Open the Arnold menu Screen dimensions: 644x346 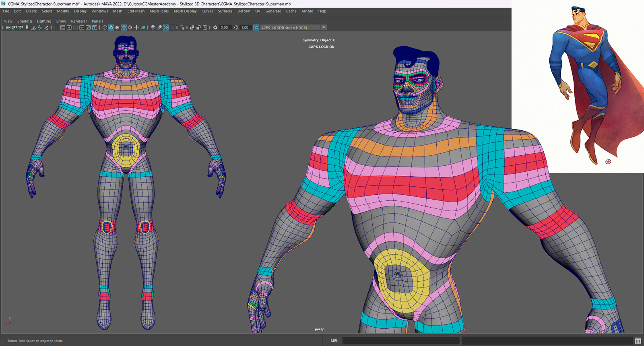pos(307,11)
